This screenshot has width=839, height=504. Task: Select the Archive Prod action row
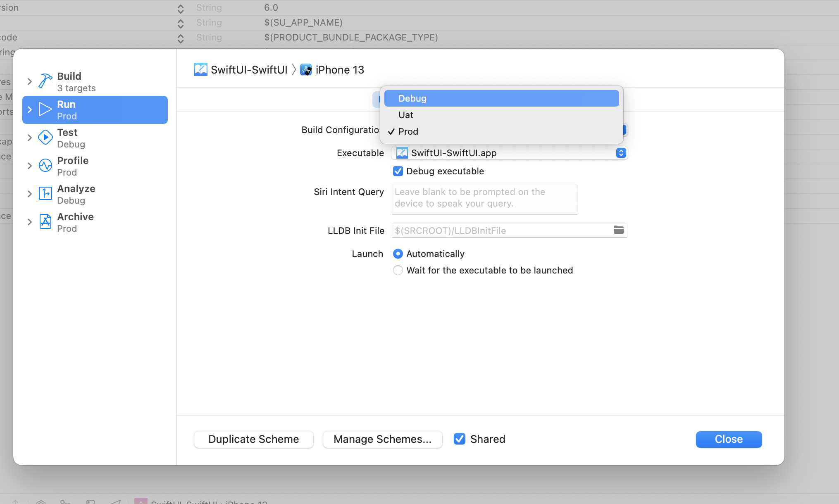click(95, 222)
